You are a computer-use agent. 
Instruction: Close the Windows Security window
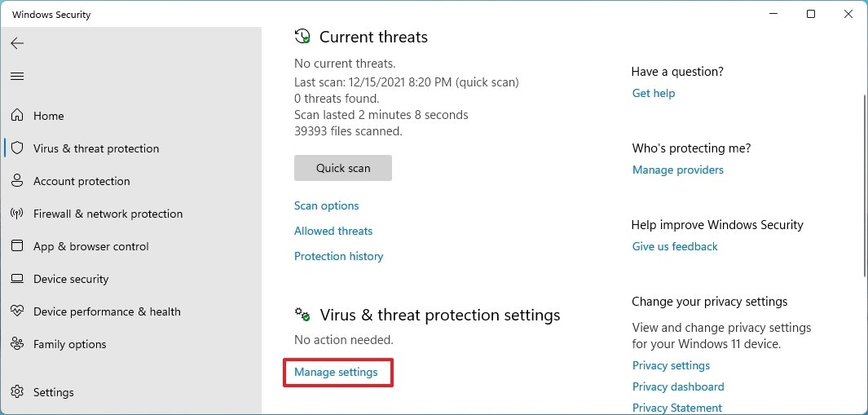click(848, 15)
